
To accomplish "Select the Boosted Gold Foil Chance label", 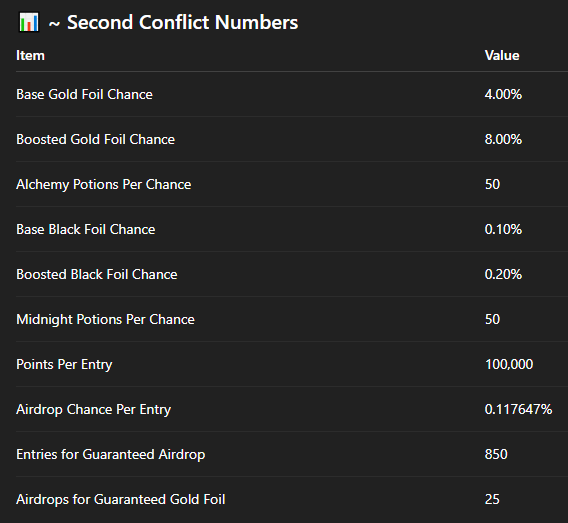I will [x=95, y=139].
